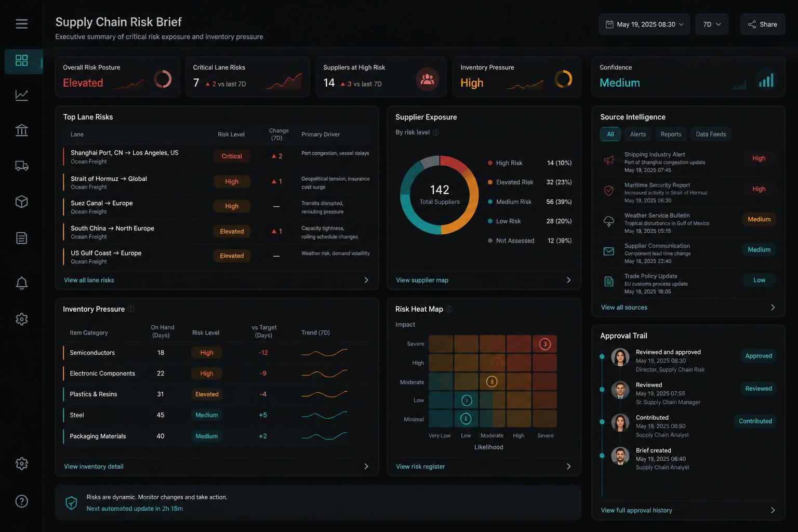Select the Shanghai Port, CN to Los Angeles lane
This screenshot has height=532, width=798.
point(217,157)
